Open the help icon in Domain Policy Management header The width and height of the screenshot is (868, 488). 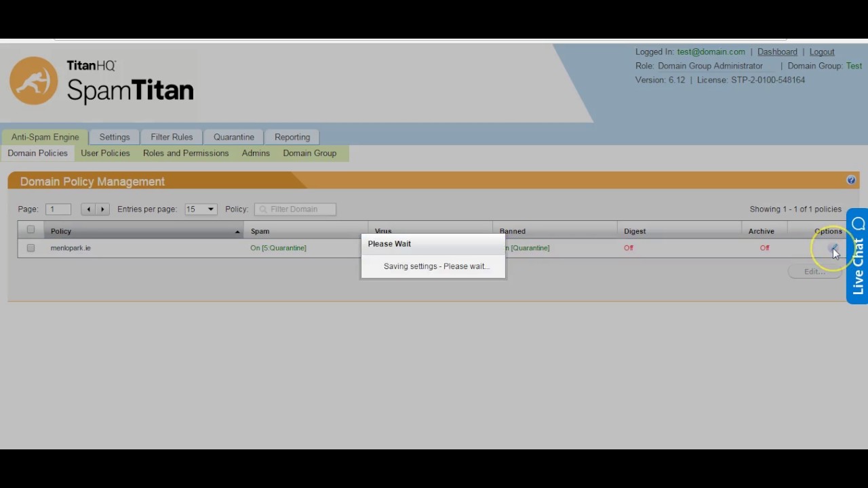(x=851, y=180)
